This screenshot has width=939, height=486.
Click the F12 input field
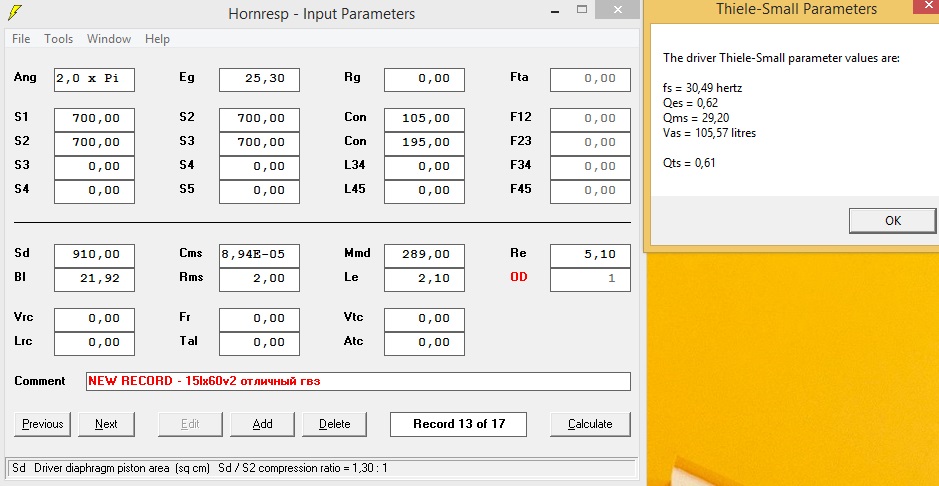[590, 120]
